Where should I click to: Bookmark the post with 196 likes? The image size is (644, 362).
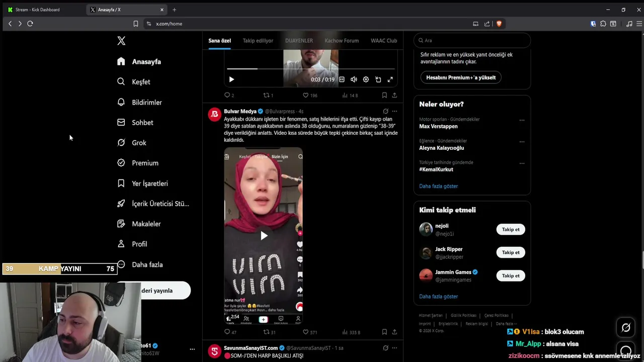click(384, 95)
